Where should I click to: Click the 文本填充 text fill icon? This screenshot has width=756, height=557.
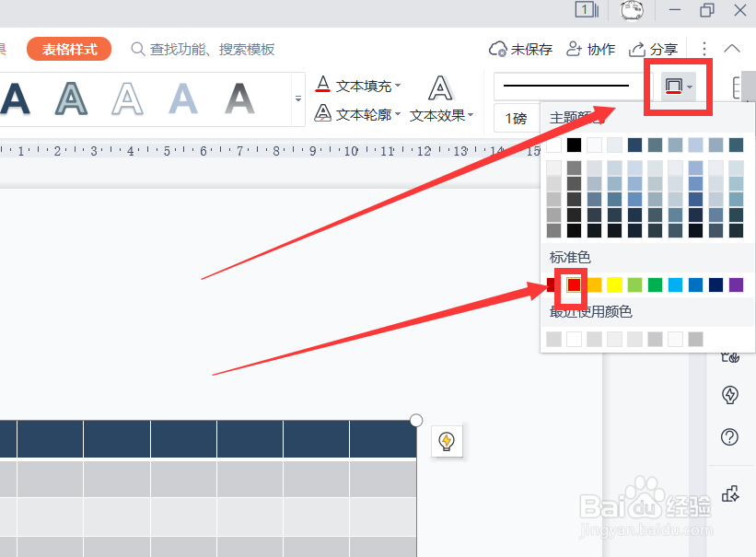[322, 85]
